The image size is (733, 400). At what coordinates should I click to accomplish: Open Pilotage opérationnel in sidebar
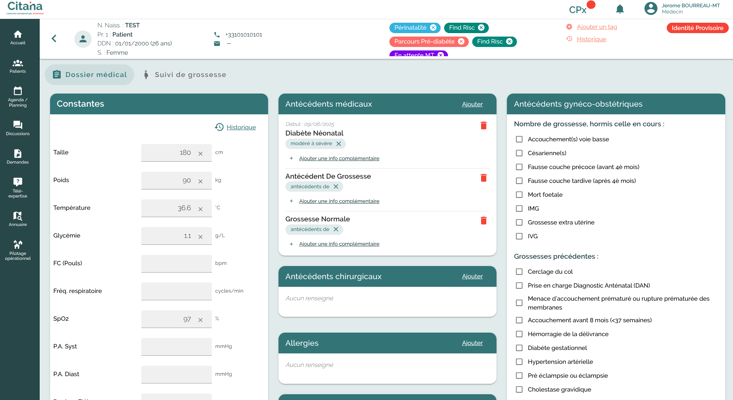(x=18, y=250)
